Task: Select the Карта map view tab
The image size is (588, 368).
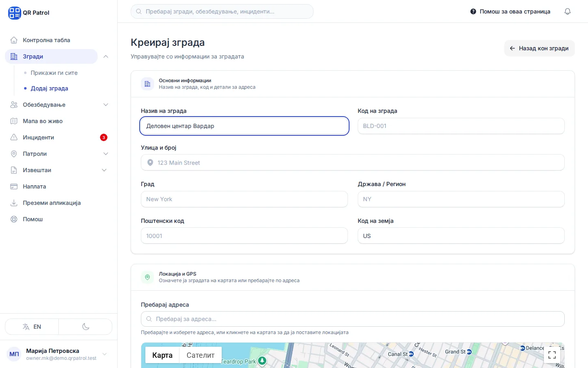Action: pyautogui.click(x=163, y=355)
